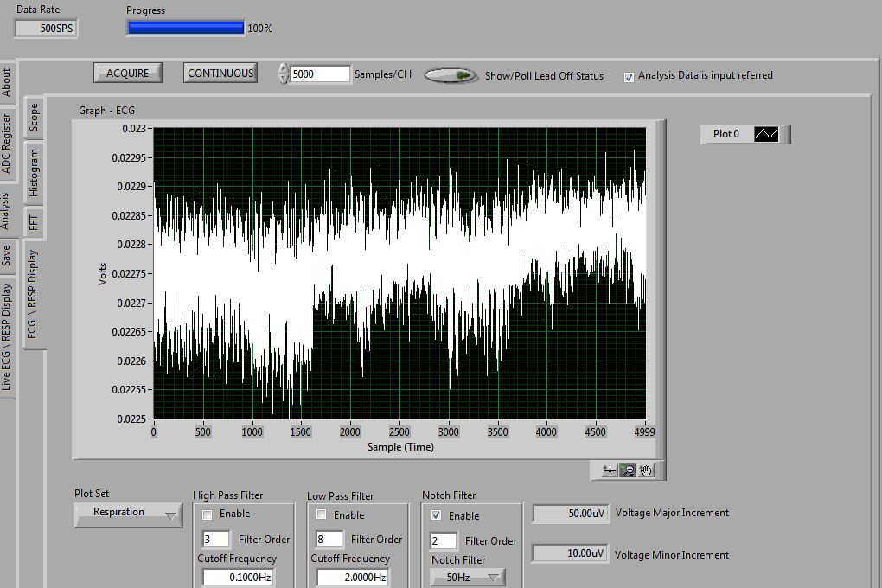This screenshot has height=588, width=882.
Task: Open the Plot Set Respiration dropdown
Action: point(127,514)
